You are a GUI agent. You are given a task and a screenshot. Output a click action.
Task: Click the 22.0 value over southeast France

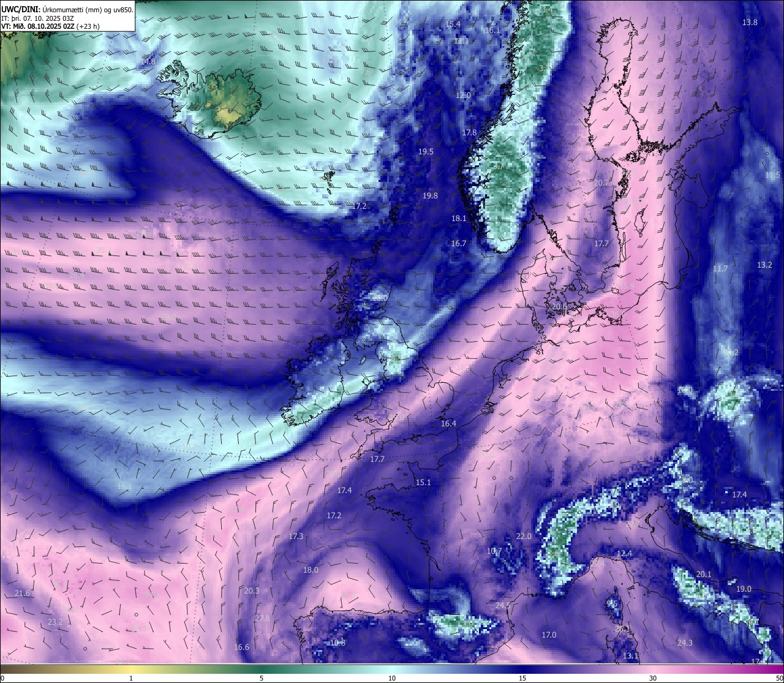pyautogui.click(x=524, y=536)
